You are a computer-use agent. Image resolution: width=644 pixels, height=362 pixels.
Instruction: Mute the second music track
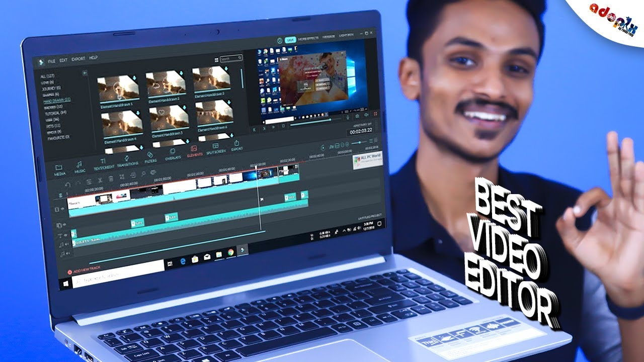pos(69,253)
